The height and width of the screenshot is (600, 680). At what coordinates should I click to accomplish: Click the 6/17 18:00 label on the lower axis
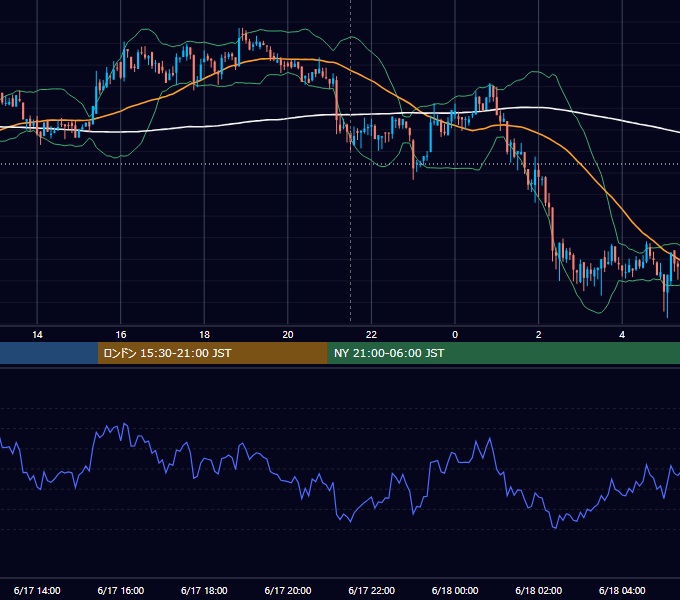click(204, 590)
